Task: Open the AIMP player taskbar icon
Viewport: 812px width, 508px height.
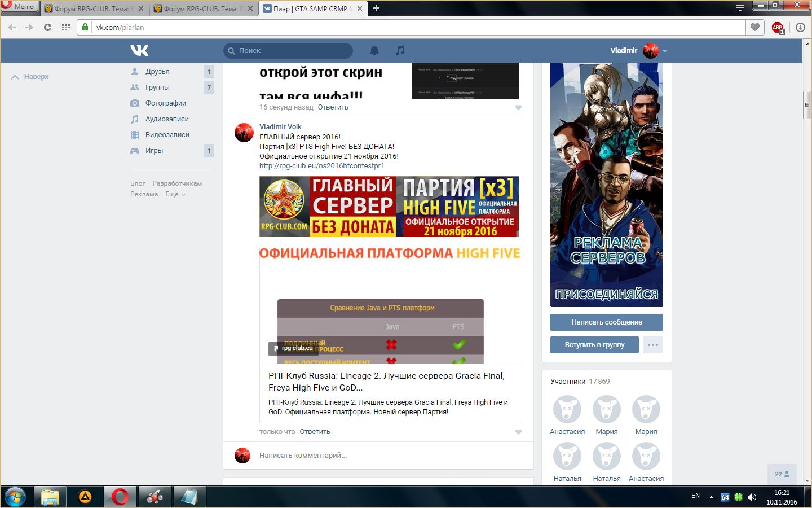Action: click(85, 497)
